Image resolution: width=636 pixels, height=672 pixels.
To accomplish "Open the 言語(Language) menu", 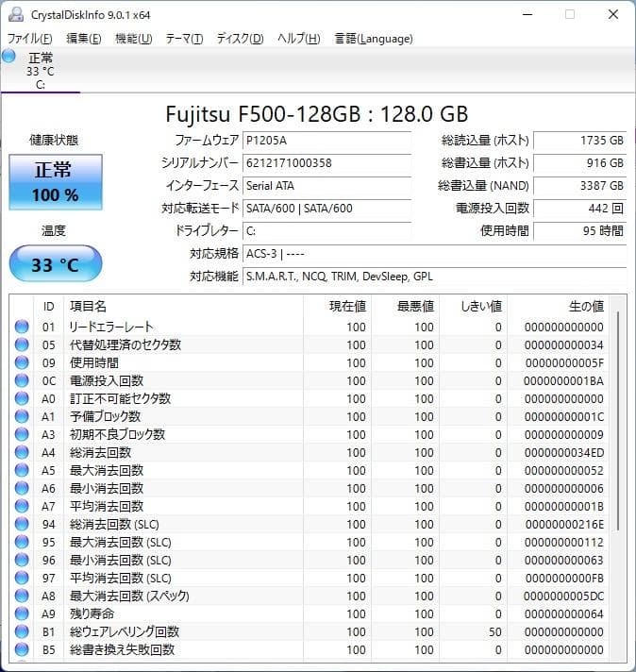I will click(374, 39).
